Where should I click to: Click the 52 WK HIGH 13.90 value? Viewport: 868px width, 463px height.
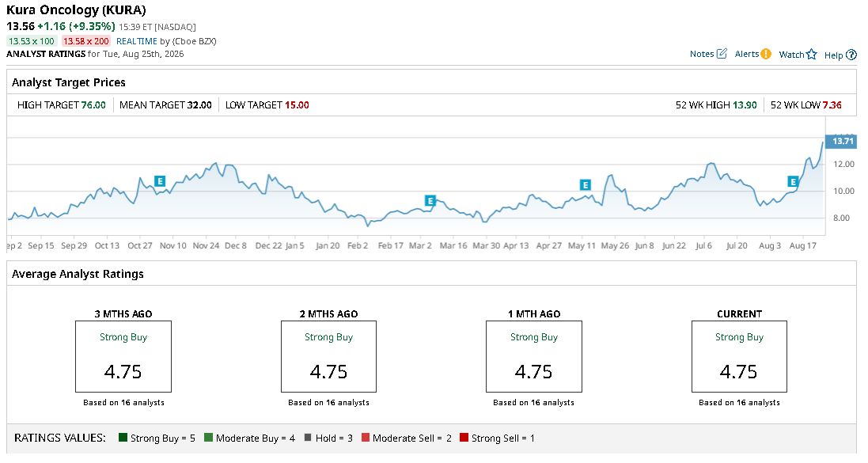point(745,104)
